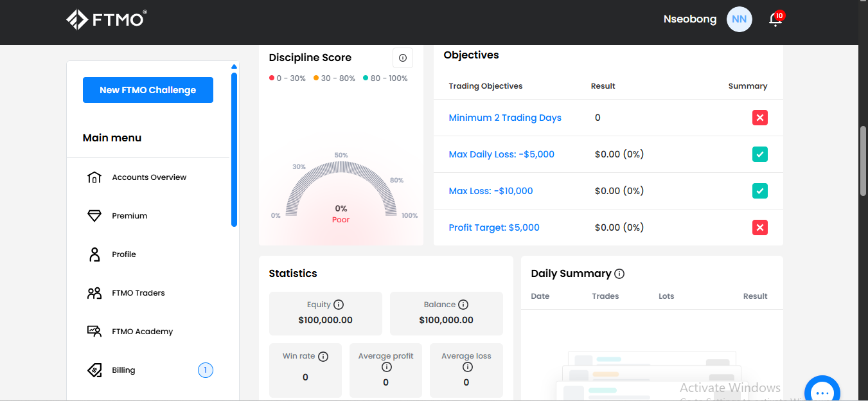This screenshot has height=401, width=868.
Task: Open Profit Target: $5,000 link
Action: click(494, 227)
